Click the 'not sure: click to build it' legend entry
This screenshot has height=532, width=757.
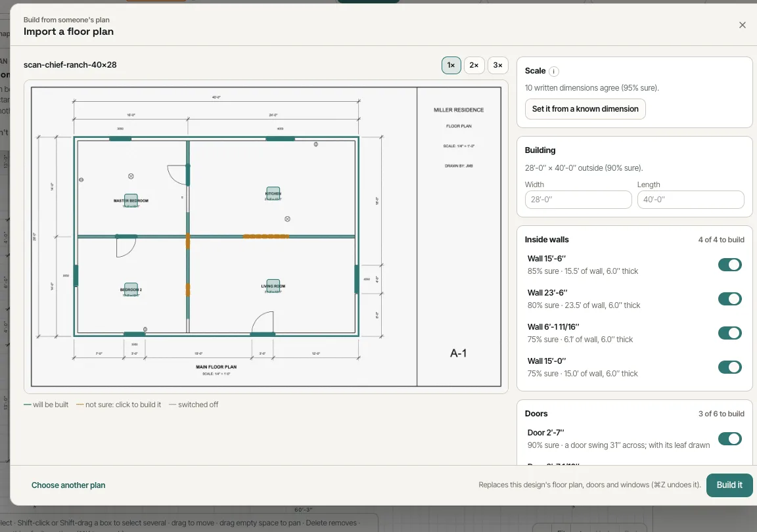click(x=119, y=405)
